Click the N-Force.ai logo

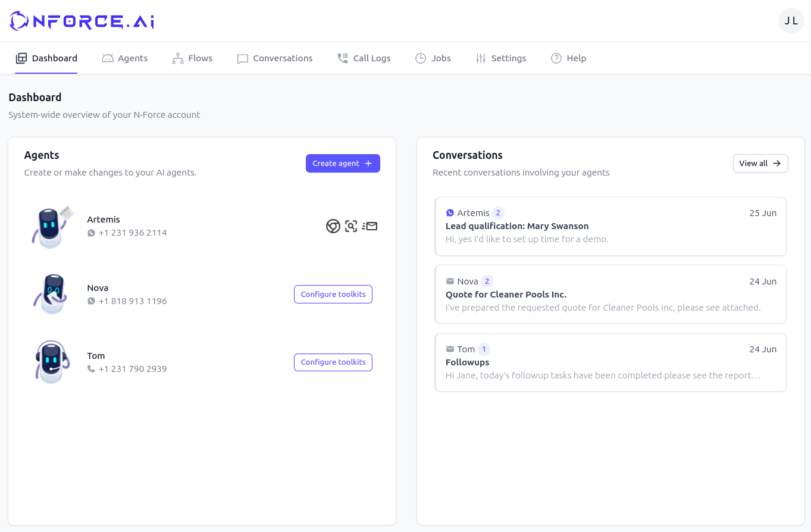point(81,21)
